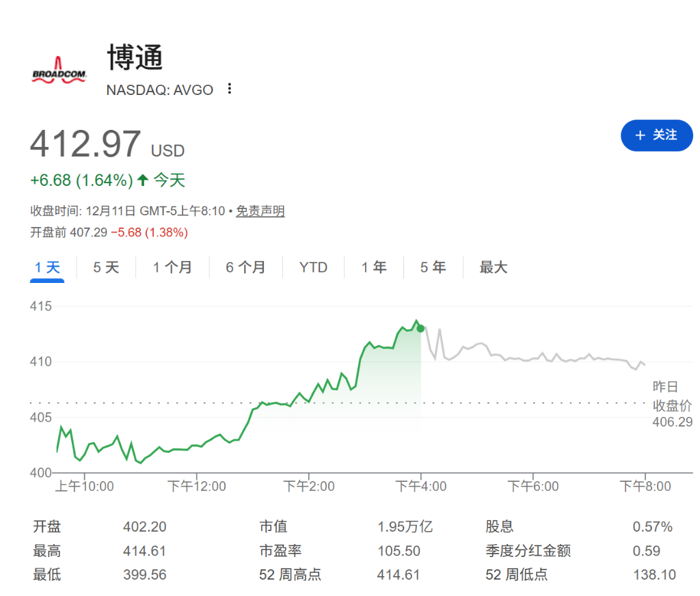Switch to the 5 天 chart range

coord(106,267)
